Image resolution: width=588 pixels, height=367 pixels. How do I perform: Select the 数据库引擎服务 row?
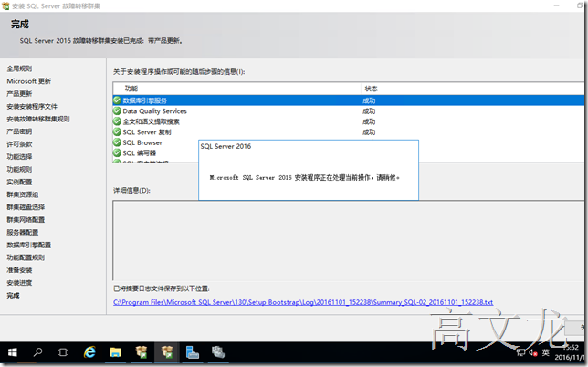point(349,100)
